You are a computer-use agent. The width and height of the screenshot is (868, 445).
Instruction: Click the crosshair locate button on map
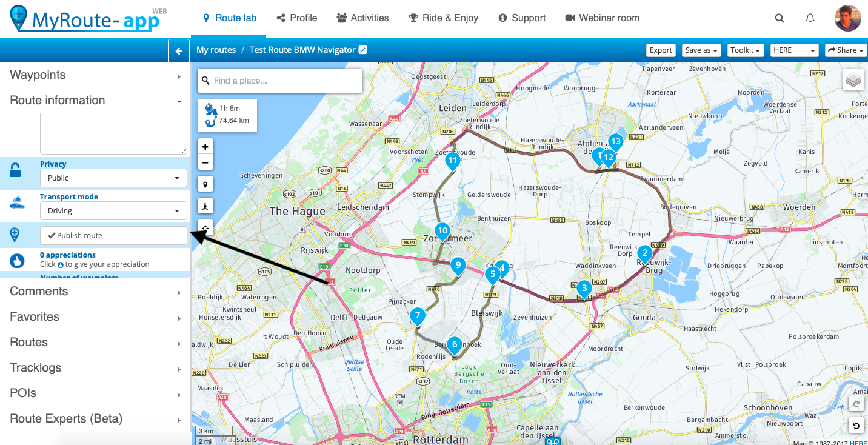[205, 228]
